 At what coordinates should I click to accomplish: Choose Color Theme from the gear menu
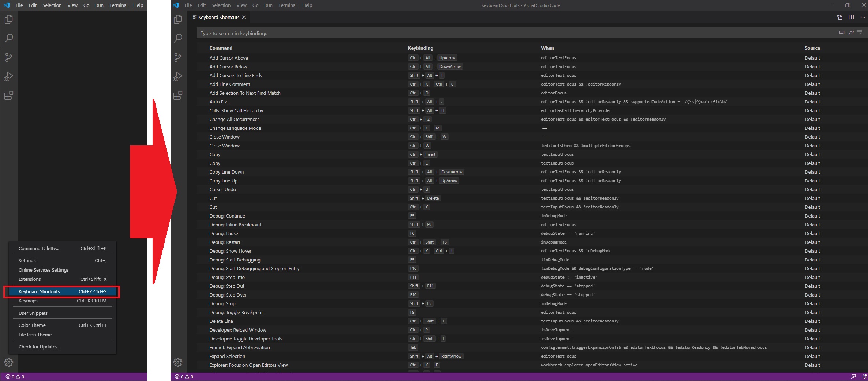coord(63,325)
